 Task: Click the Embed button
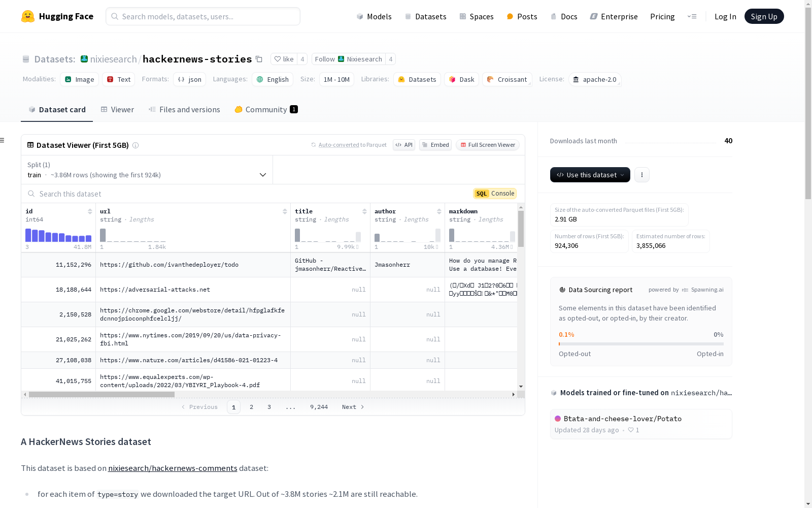pos(435,145)
